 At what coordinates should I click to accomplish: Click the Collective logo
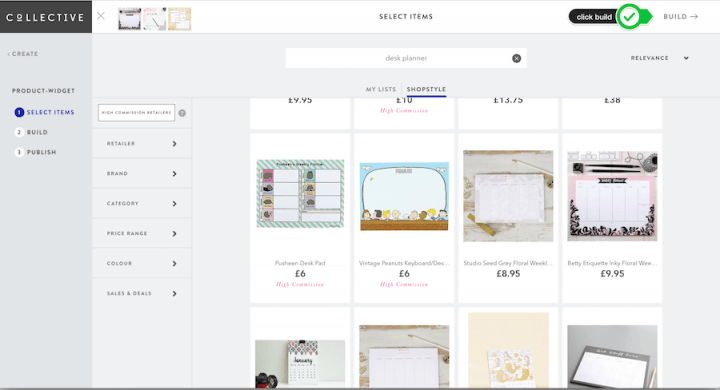pyautogui.click(x=45, y=17)
